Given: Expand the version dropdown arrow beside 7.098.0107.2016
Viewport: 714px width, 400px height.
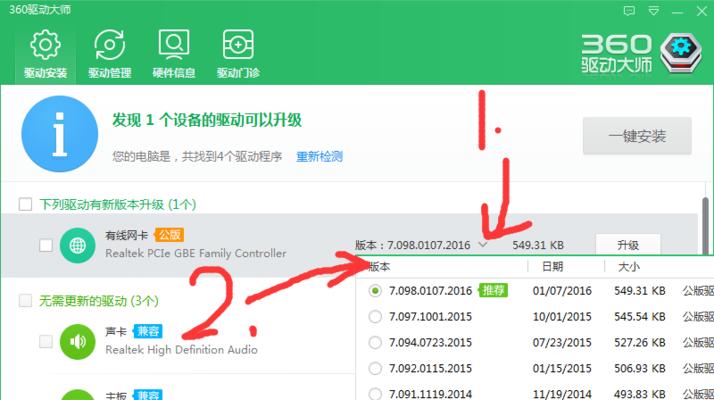Looking at the screenshot, I should point(483,245).
